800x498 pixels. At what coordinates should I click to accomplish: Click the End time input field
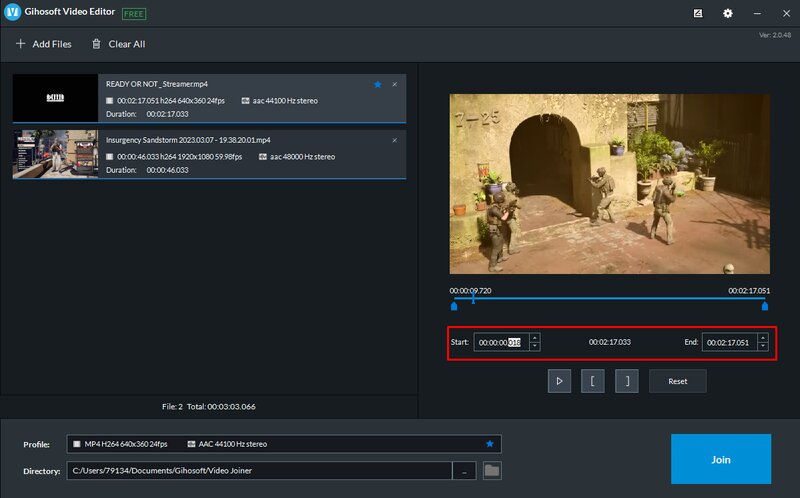[729, 342]
